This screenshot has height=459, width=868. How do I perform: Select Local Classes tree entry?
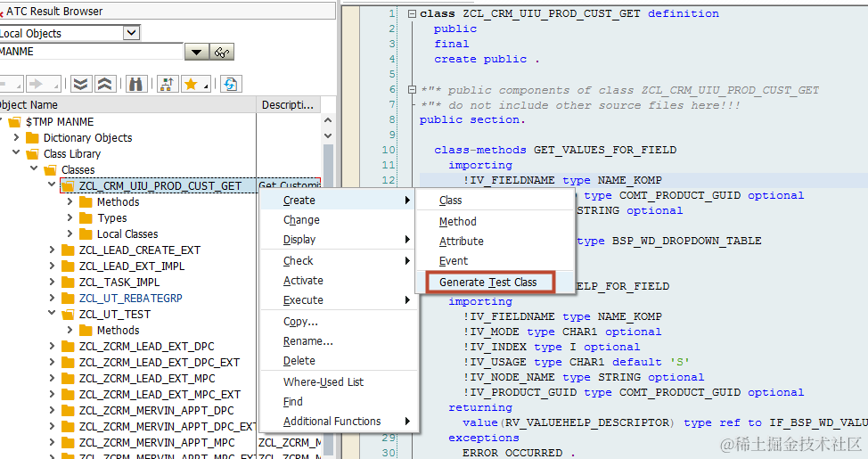[x=127, y=234]
